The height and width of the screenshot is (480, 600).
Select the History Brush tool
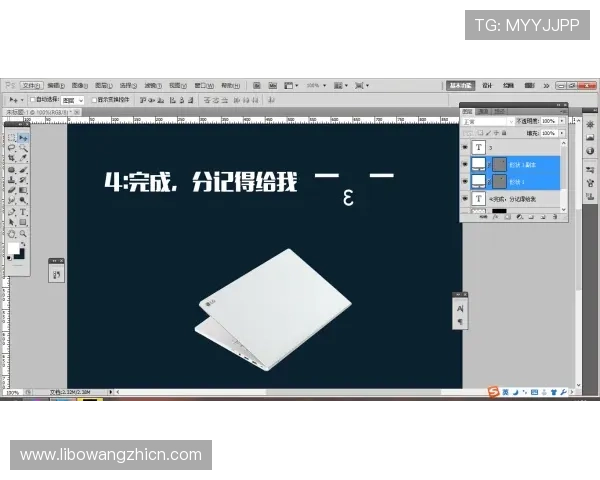23,180
